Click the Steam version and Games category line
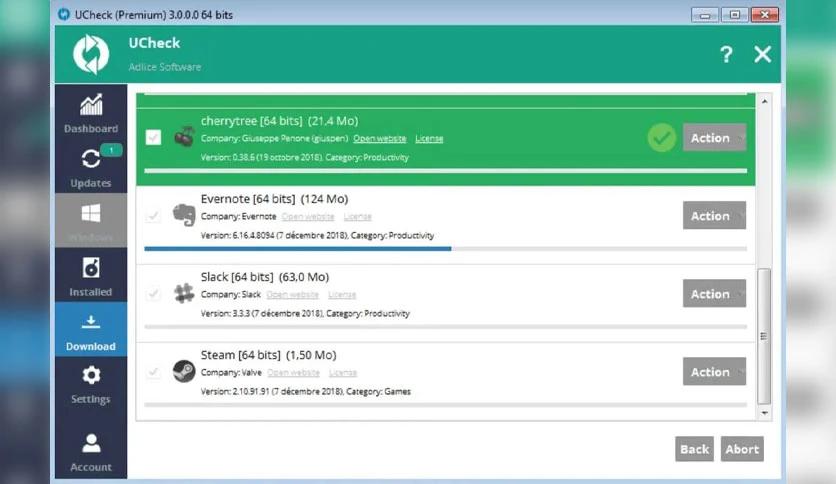 (306, 391)
